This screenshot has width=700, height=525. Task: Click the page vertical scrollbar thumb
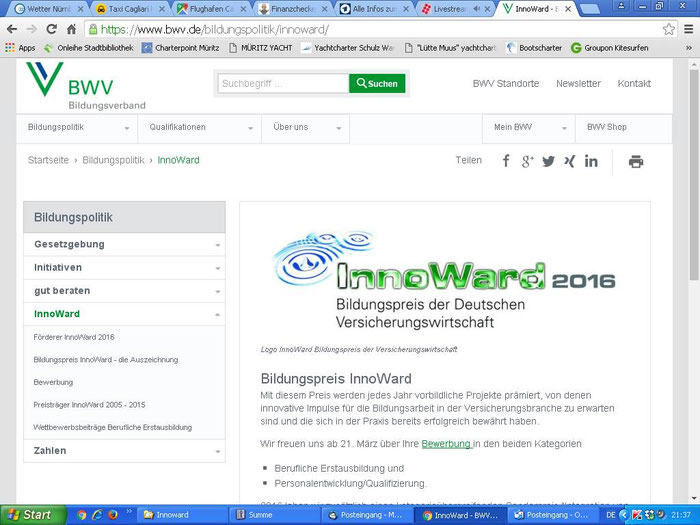(x=693, y=174)
